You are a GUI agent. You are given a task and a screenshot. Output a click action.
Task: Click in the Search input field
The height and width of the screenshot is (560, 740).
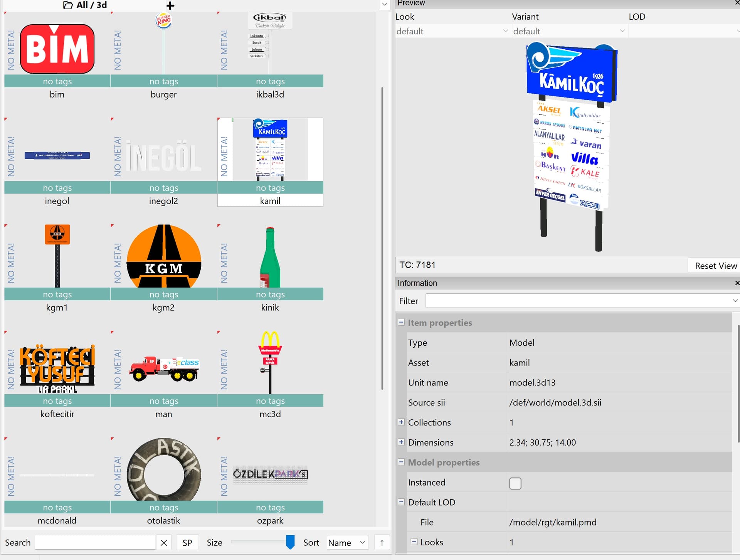coord(95,543)
